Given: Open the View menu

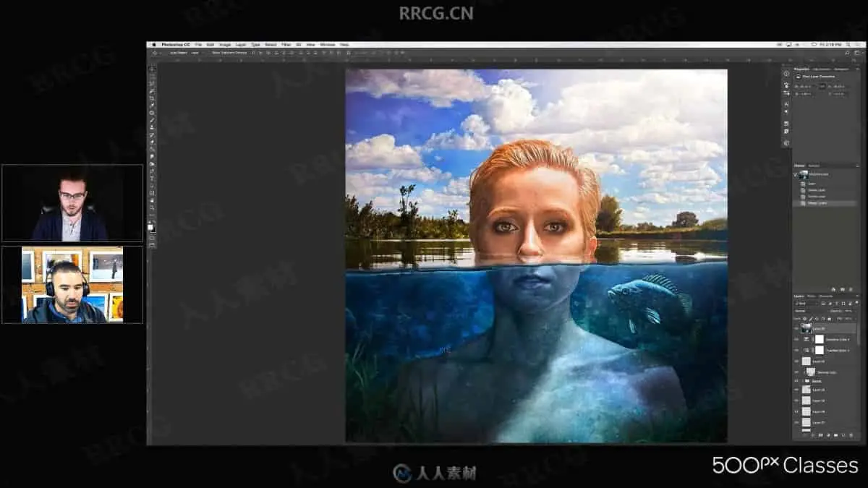Looking at the screenshot, I should click(x=310, y=45).
